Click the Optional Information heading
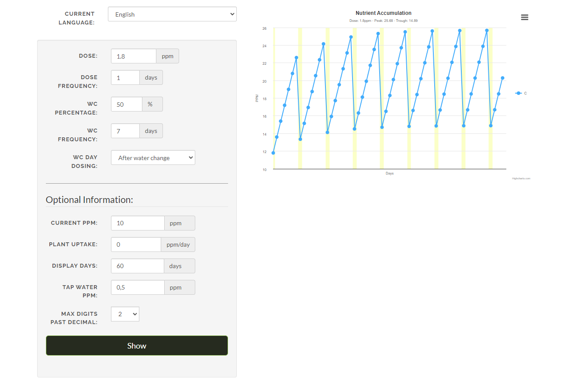This screenshot has height=391, width=588. 90,200
